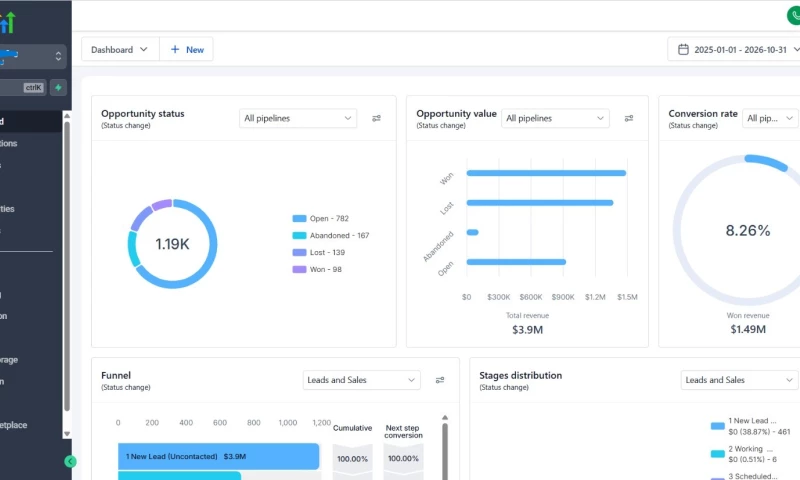The height and width of the screenshot is (480, 800).
Task: Click the 8.26% conversion rate value
Action: [748, 231]
